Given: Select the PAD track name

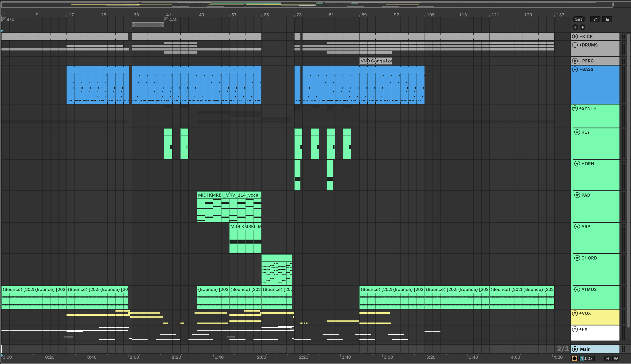Looking at the screenshot, I should (x=586, y=195).
